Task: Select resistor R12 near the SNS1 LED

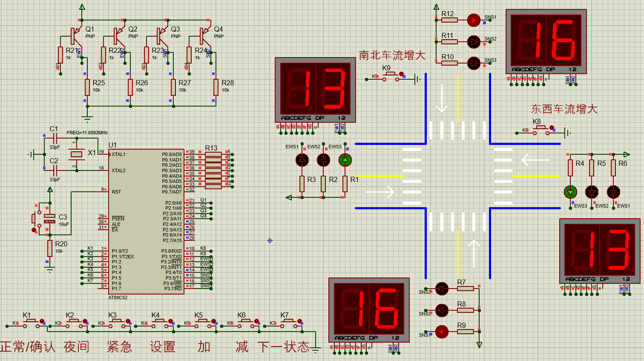Action: (449, 20)
